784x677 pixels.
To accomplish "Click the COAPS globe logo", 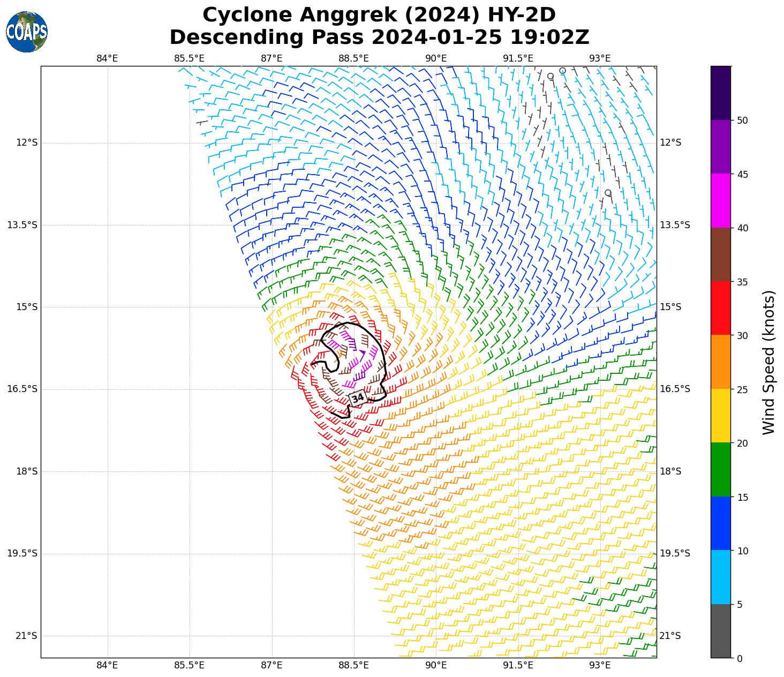I will point(27,32).
